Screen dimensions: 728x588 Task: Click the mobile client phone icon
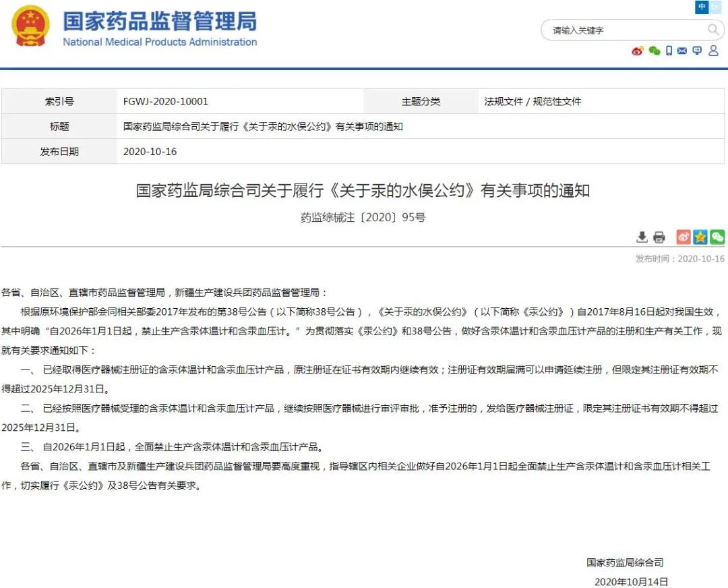point(669,51)
